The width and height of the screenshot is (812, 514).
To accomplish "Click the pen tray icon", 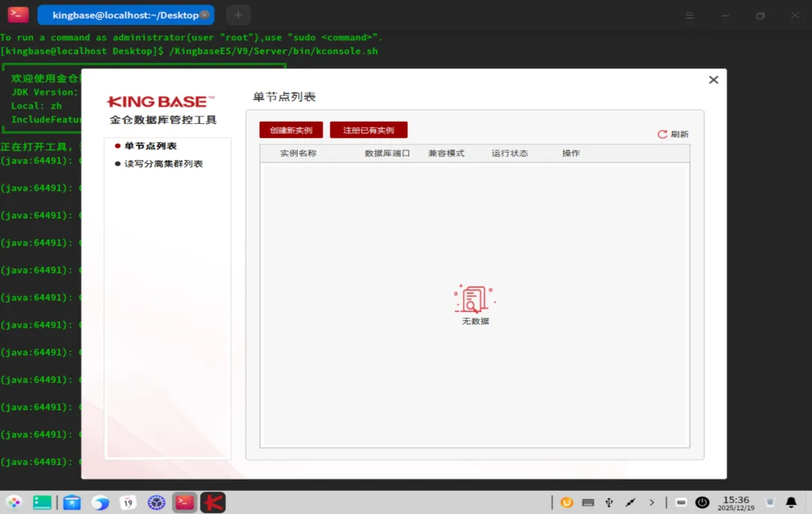I will tap(630, 502).
